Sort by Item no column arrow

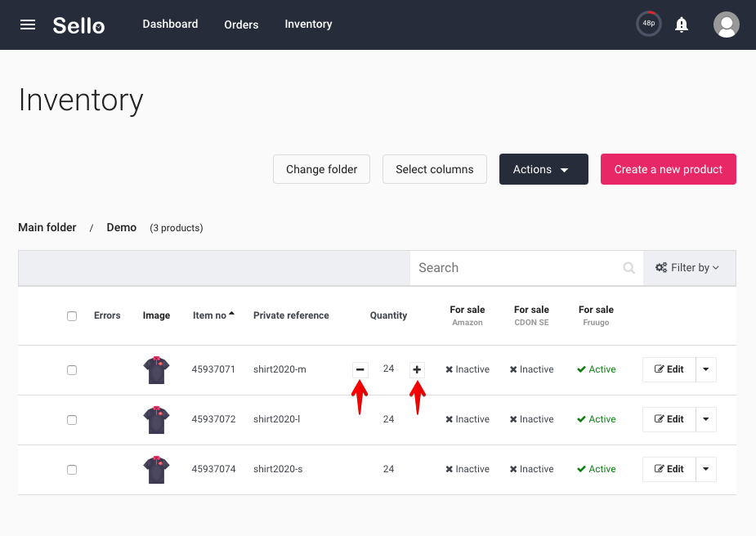[x=231, y=313]
